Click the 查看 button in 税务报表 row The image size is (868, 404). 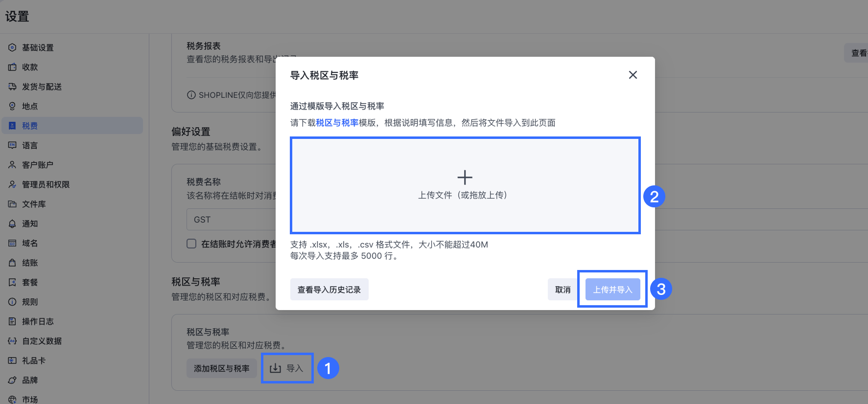tap(857, 53)
